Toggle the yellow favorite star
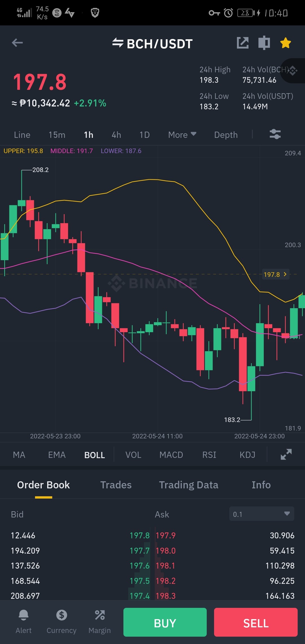 pyautogui.click(x=286, y=43)
